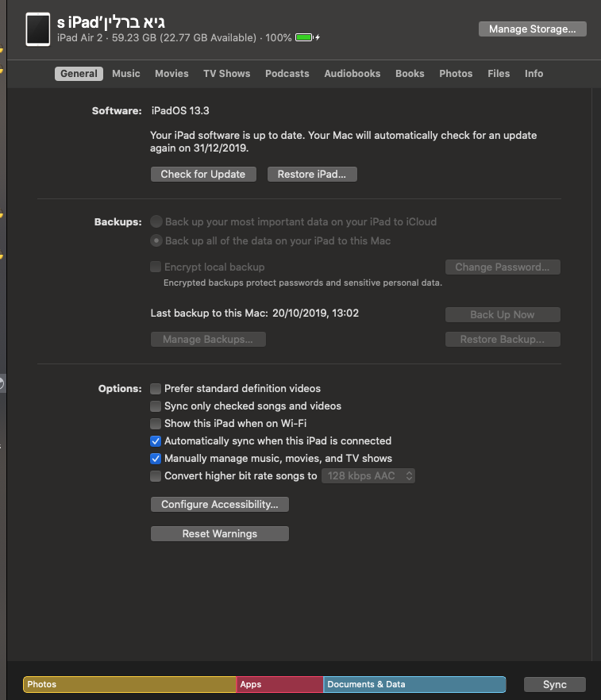601x700 pixels.
Task: Click the iPad Air 2 storage capacity text
Action: [156, 37]
